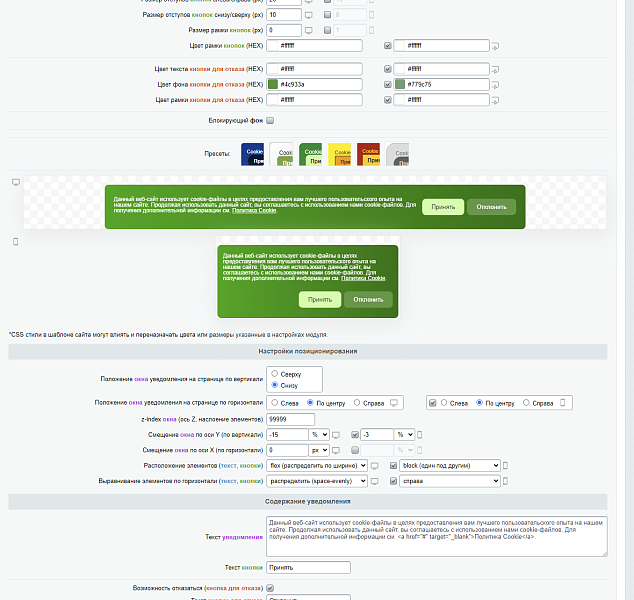Uncheck mobile checkbox for the Y offset
The width and height of the screenshot is (634, 600).
click(355, 435)
